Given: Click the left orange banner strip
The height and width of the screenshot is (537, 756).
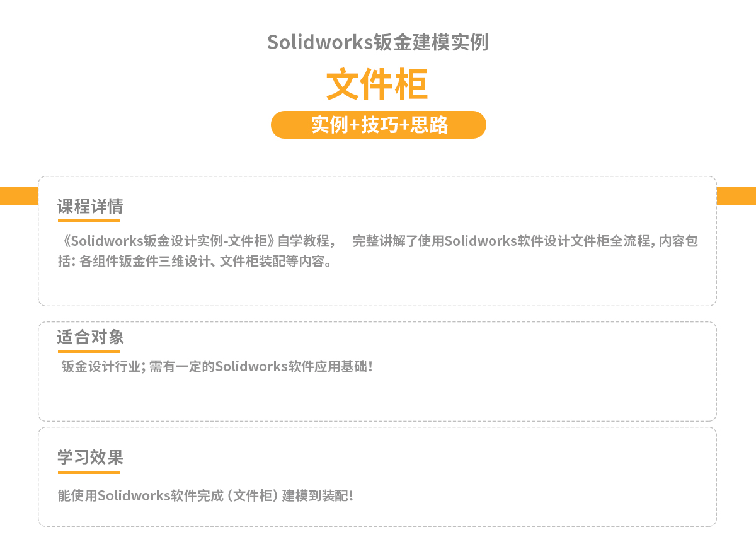Looking at the screenshot, I should (19, 196).
